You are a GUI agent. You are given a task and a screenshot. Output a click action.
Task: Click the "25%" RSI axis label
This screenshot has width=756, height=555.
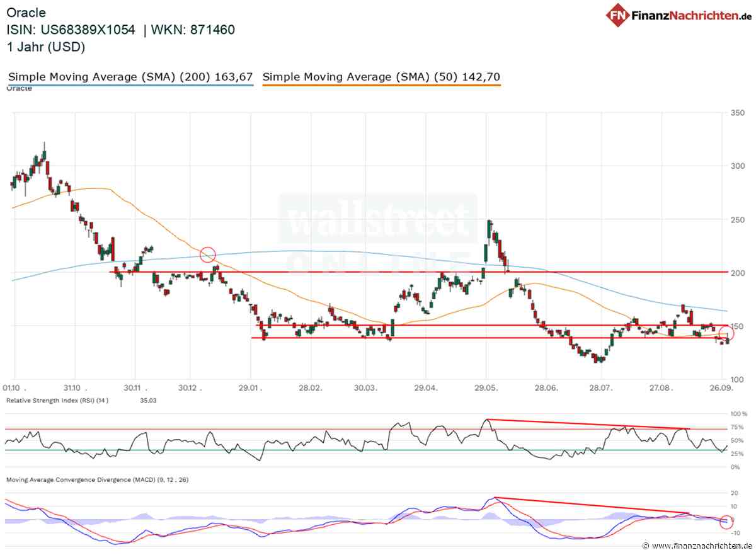738,454
